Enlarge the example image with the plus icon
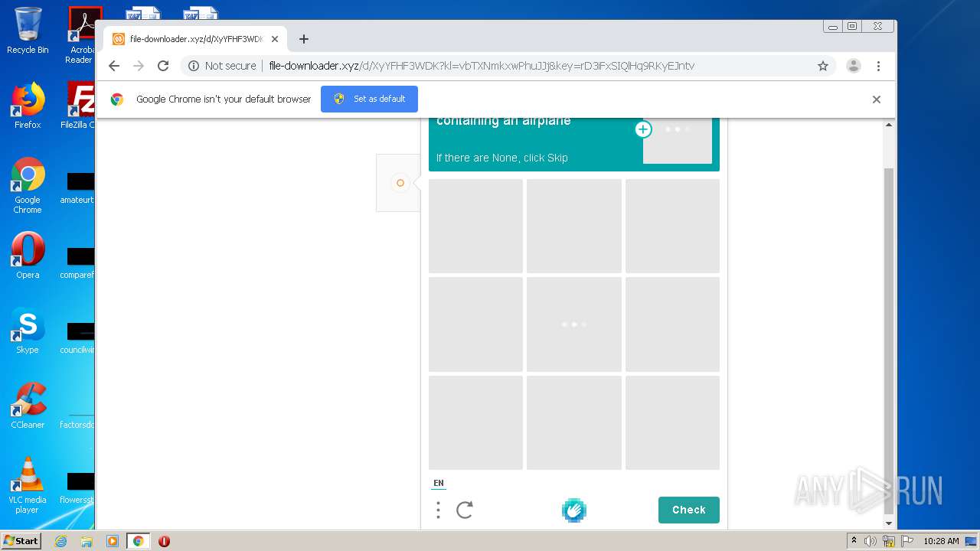Image resolution: width=980 pixels, height=551 pixels. (643, 129)
